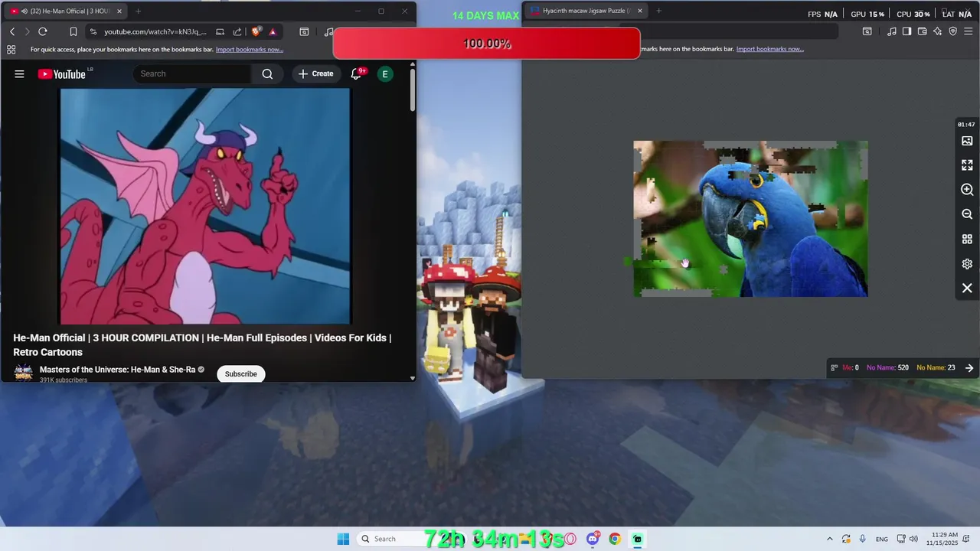Click the YouTube search magnifier button
The width and height of the screenshot is (980, 551).
[x=267, y=73]
